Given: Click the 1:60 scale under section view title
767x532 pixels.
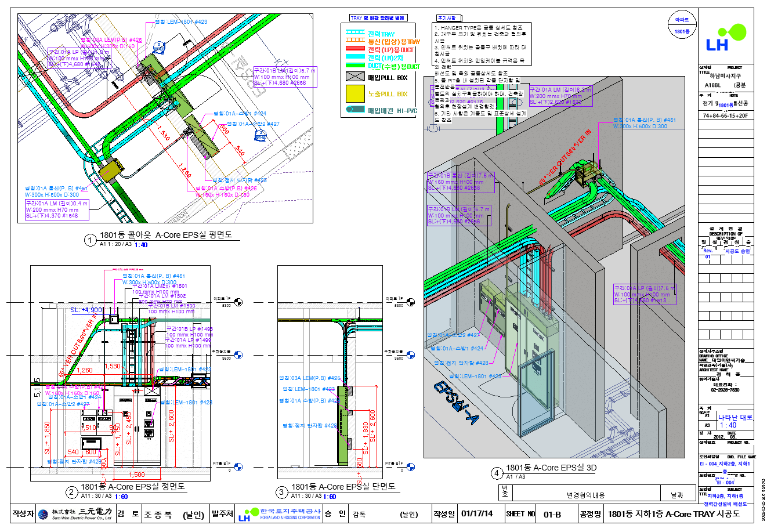Looking at the screenshot, I should 330,497.
